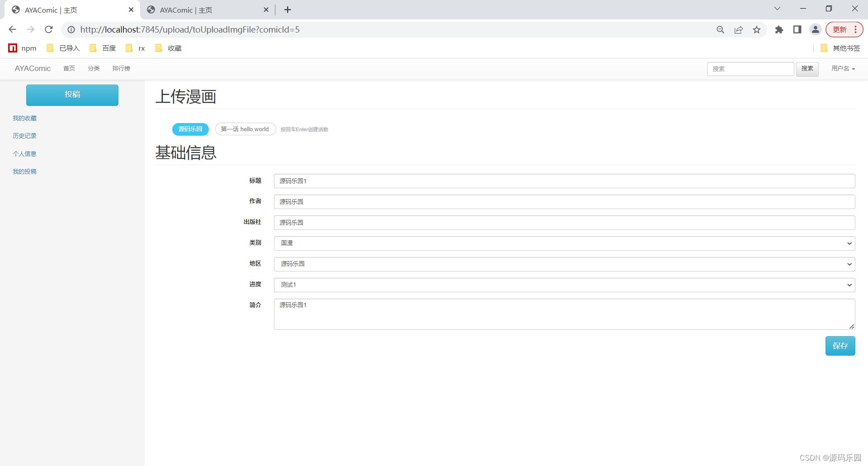Click the 保存 save button
868x466 pixels.
(840, 346)
